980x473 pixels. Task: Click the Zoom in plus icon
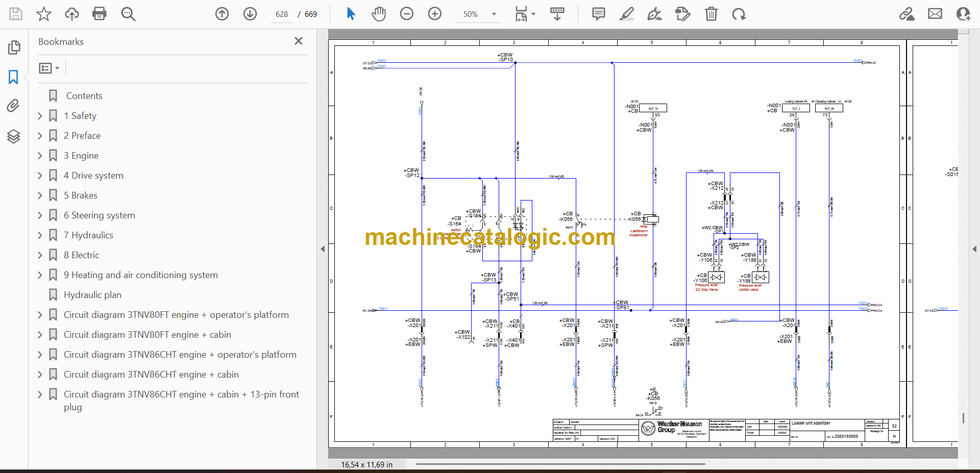pyautogui.click(x=434, y=14)
